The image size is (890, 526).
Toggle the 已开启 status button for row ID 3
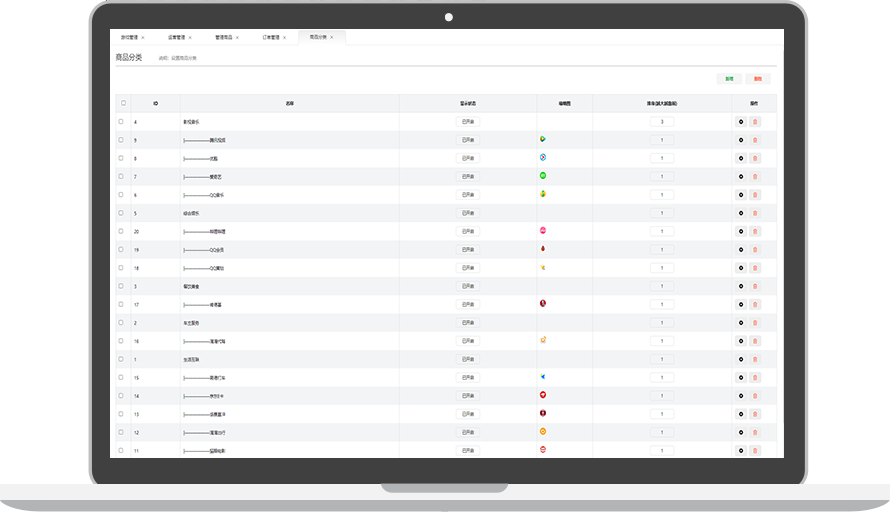467,286
